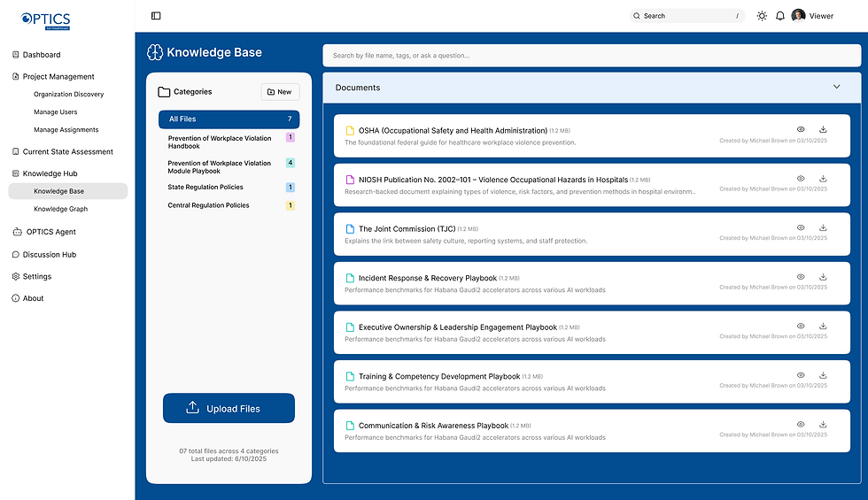Click The Joint Commission blue file icon

coord(350,229)
